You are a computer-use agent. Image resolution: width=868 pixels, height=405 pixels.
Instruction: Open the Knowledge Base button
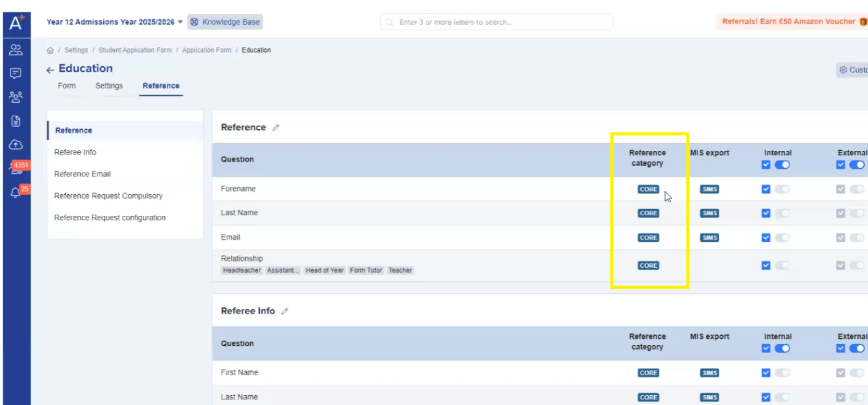tap(225, 22)
